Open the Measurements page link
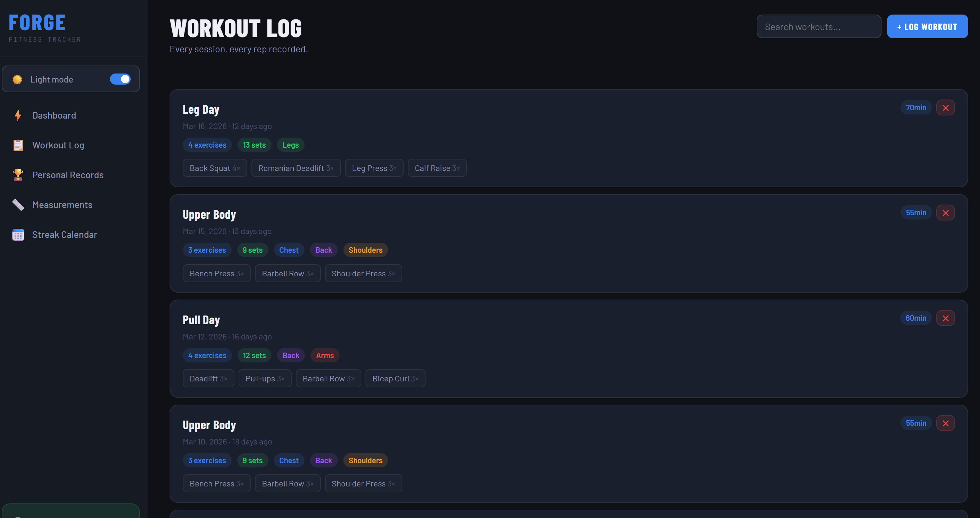The image size is (980, 518). 62,205
